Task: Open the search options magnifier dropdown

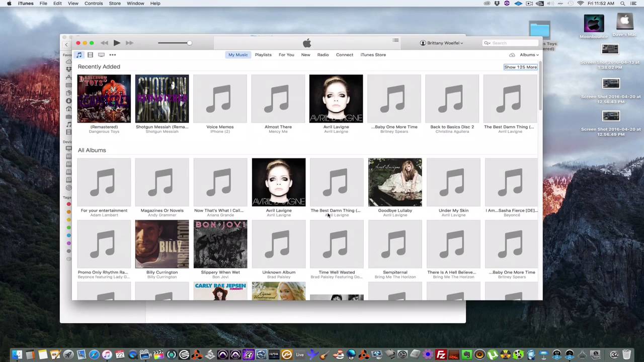Action: click(487, 43)
